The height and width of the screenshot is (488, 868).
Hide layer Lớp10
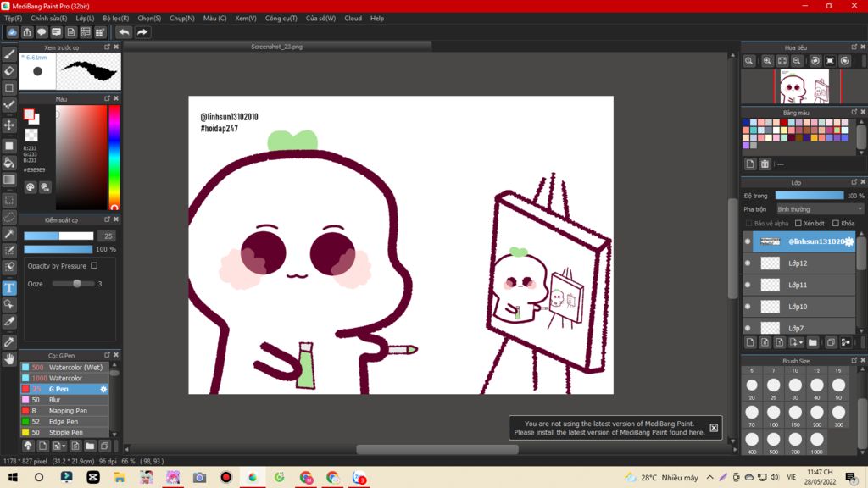click(x=748, y=307)
